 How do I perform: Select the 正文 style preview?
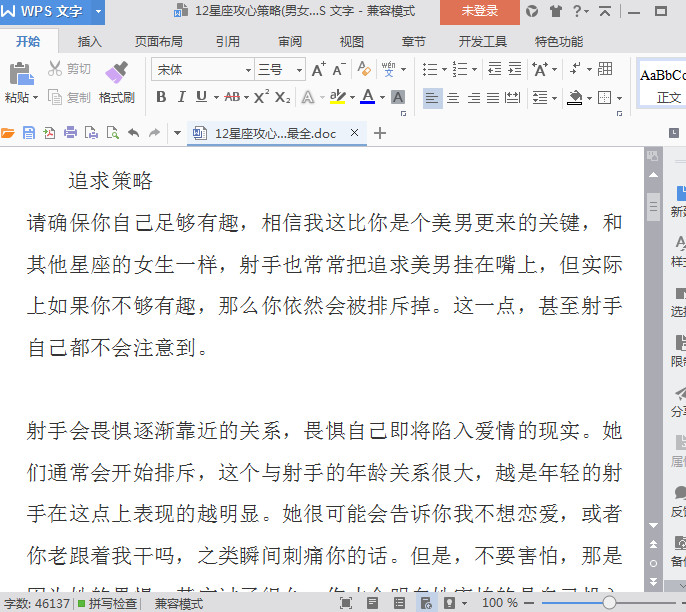pyautogui.click(x=662, y=83)
